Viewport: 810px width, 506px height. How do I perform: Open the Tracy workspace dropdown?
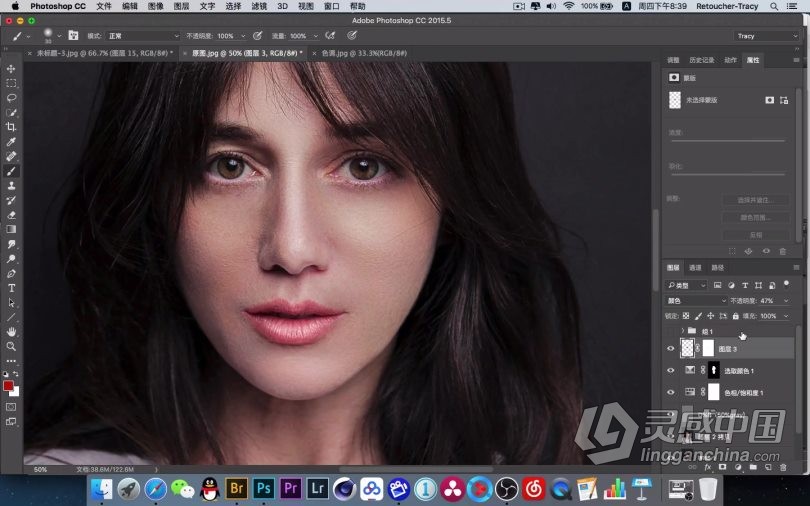[767, 36]
